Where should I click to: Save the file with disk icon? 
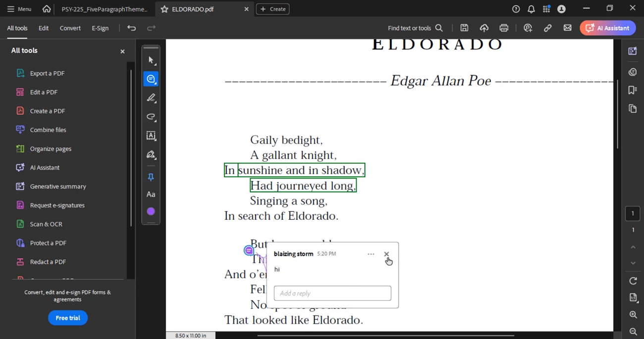point(464,28)
